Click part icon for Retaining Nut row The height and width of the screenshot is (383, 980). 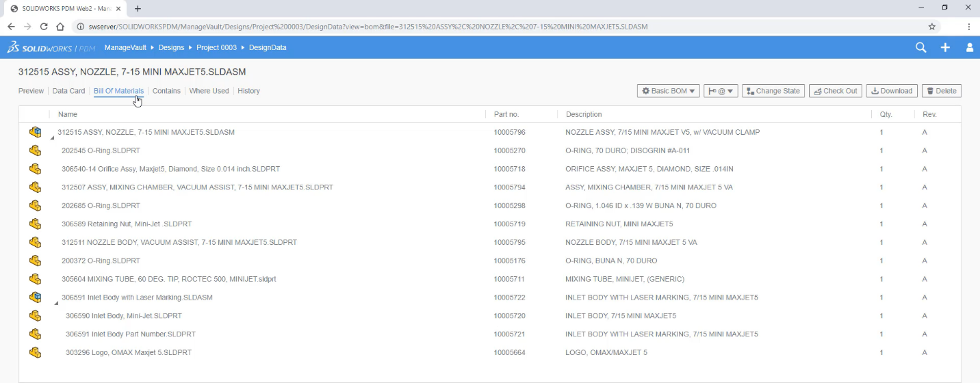[x=36, y=224]
